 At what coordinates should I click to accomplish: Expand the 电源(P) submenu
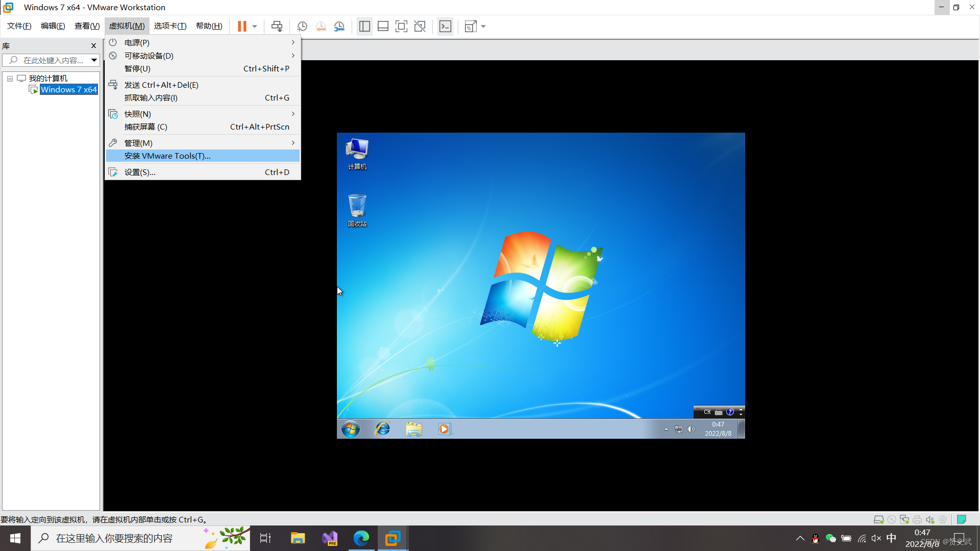tap(203, 42)
